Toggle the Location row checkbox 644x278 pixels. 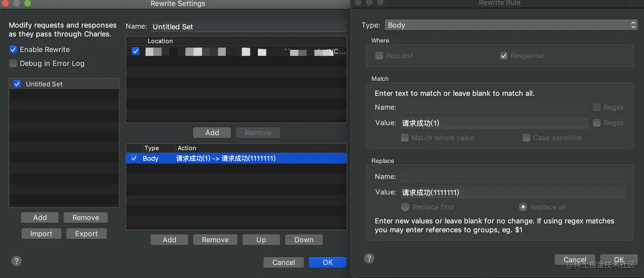click(135, 51)
